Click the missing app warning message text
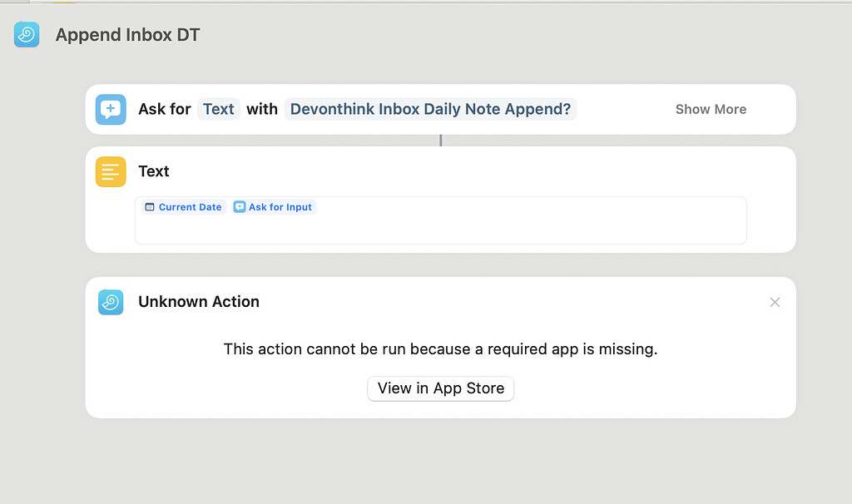 440,349
